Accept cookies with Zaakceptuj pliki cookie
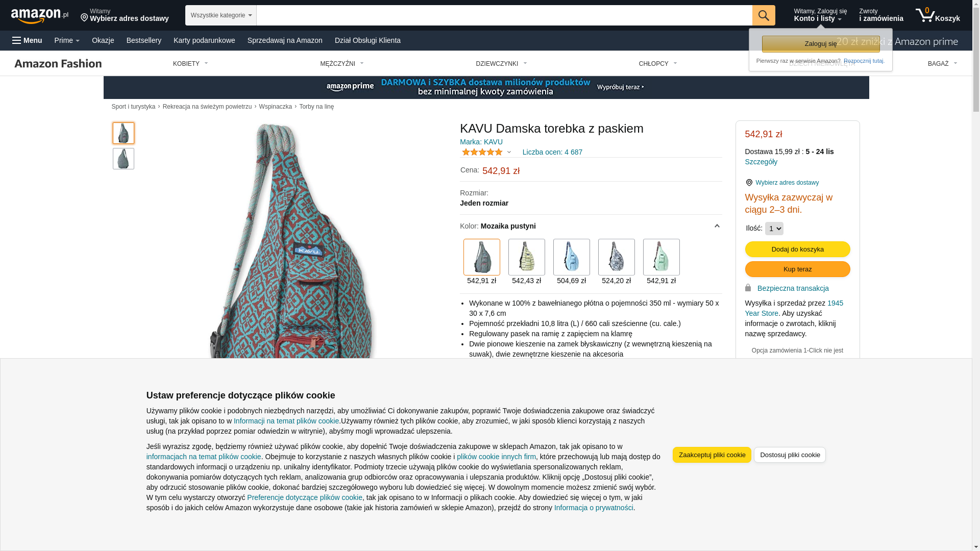Screen dimensions: 980x551 tap(712, 455)
